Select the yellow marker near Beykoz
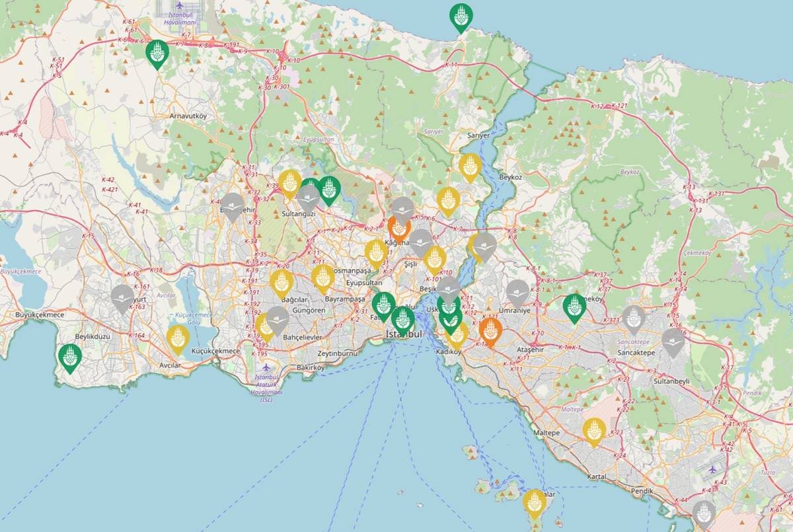This screenshot has width=793, height=532. point(471,167)
